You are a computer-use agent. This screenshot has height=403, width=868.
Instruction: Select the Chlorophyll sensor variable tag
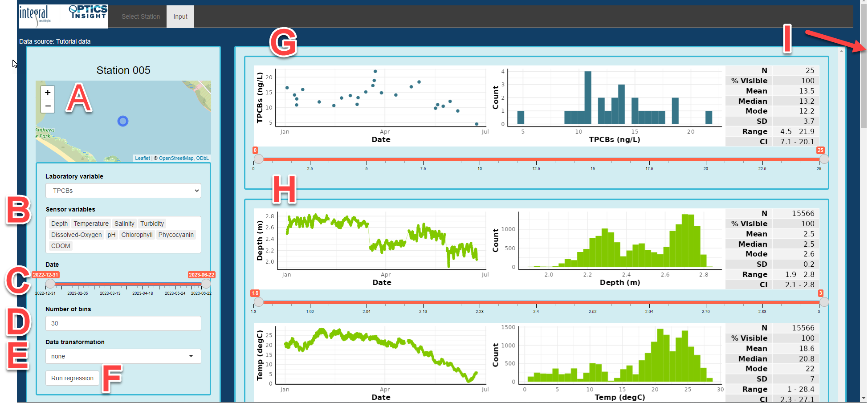coord(137,235)
